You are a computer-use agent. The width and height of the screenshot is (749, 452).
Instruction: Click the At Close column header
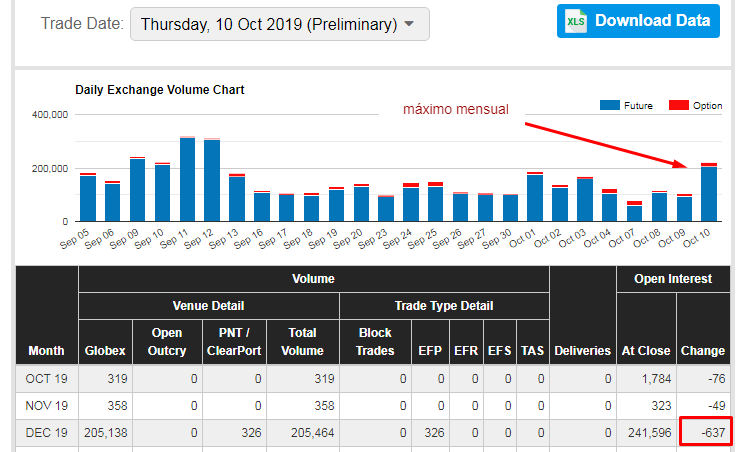pyautogui.click(x=646, y=350)
